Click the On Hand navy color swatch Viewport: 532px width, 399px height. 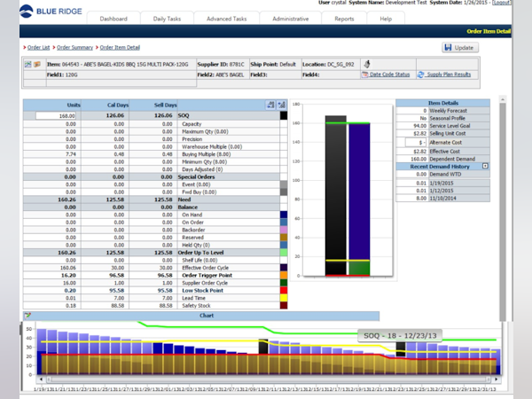(x=284, y=215)
